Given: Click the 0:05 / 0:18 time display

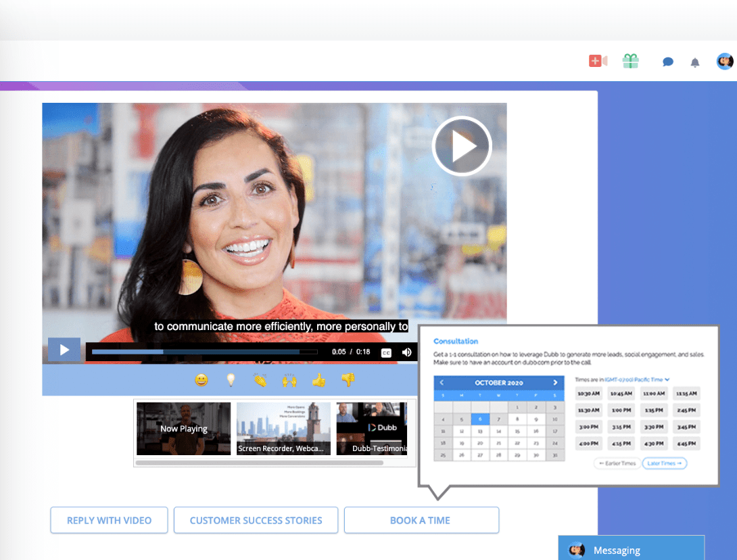Looking at the screenshot, I should (351, 352).
